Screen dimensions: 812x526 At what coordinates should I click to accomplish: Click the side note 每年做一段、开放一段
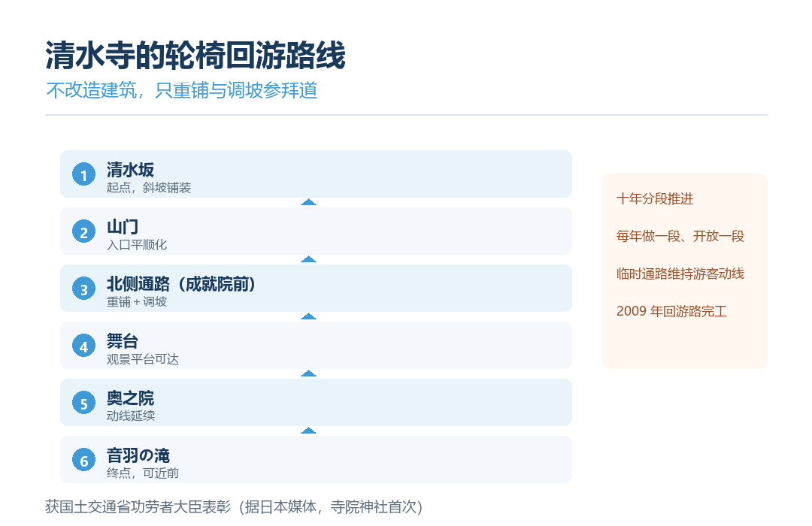680,236
